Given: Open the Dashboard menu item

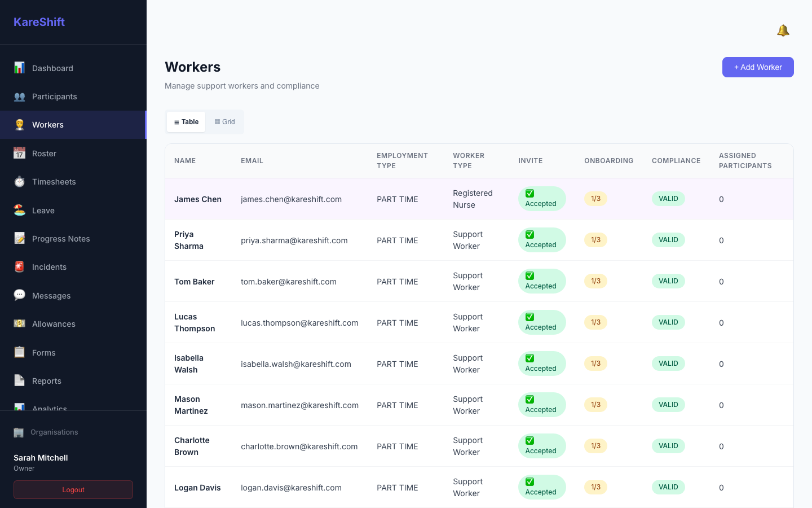Looking at the screenshot, I should click(73, 68).
